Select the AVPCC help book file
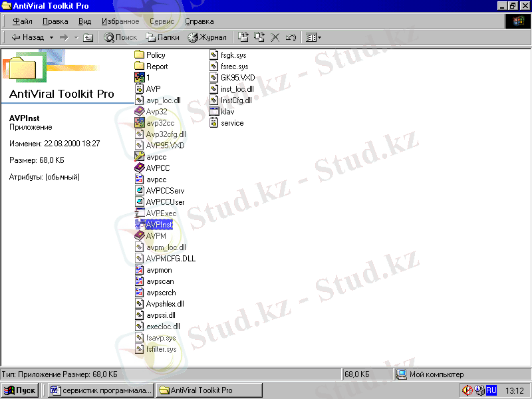This screenshot has width=532, height=399. (x=152, y=168)
